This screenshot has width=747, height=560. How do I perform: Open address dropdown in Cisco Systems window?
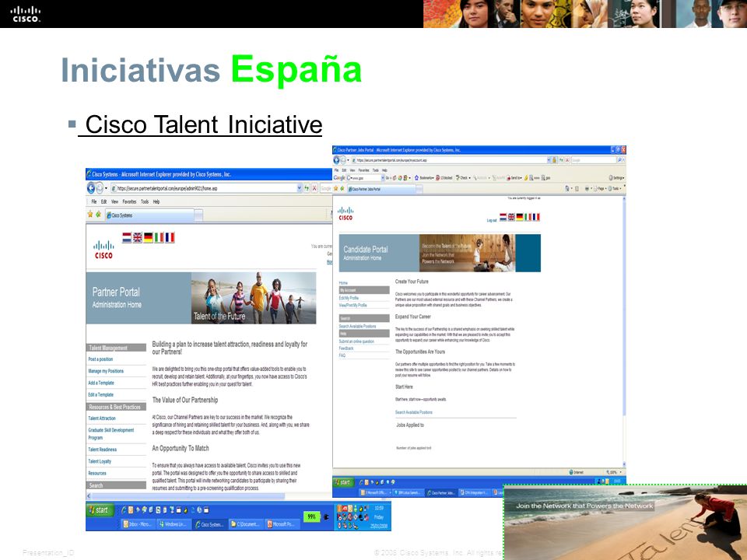pos(299,188)
